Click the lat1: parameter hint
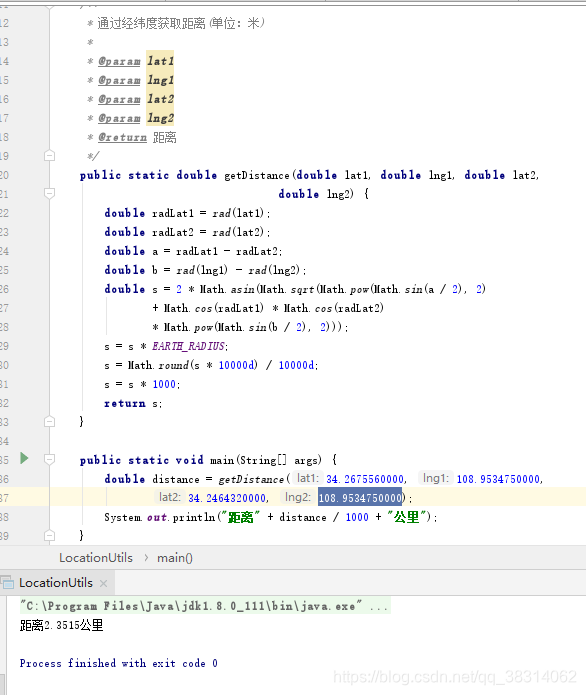Screen dimensions: 586x695 [308, 479]
